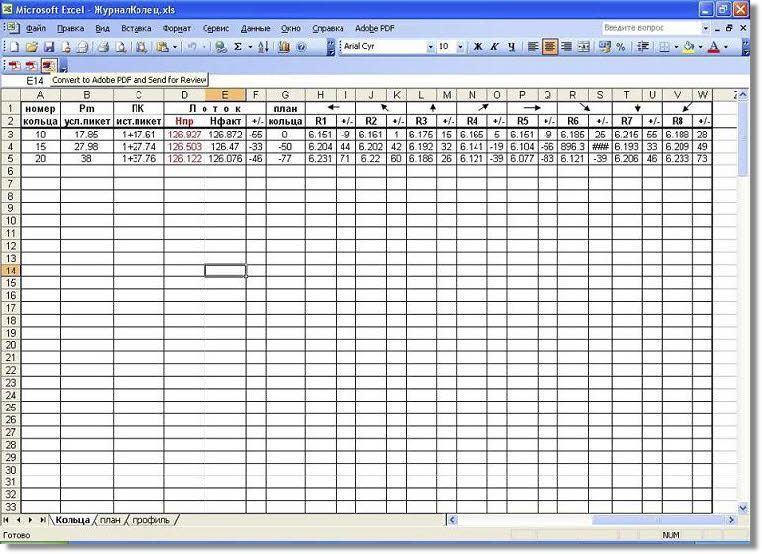Click the Fill Color paint bucket
The height and width of the screenshot is (554, 762).
point(688,47)
